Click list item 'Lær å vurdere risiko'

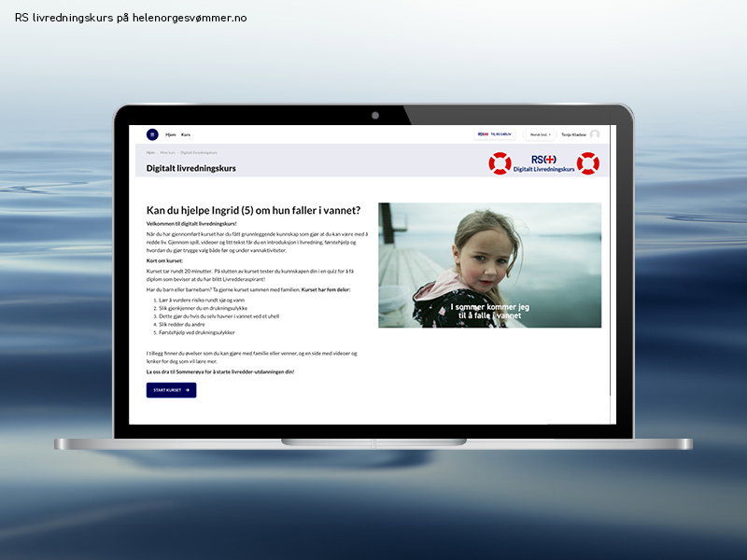[x=202, y=300]
